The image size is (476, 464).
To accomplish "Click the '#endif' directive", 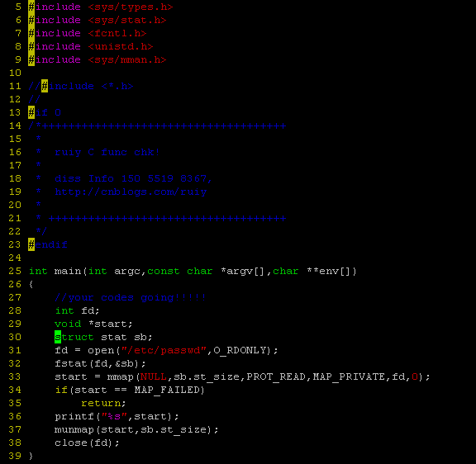I will (48, 244).
